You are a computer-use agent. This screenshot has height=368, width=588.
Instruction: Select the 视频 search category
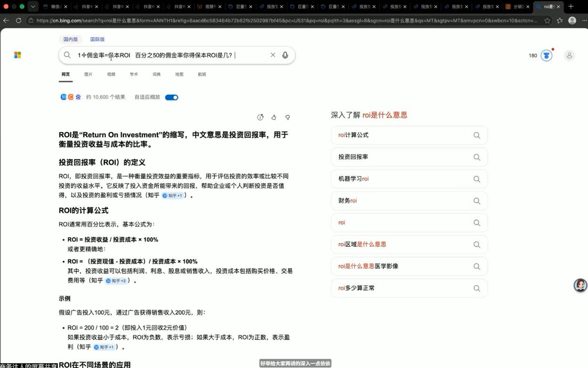pyautogui.click(x=111, y=74)
